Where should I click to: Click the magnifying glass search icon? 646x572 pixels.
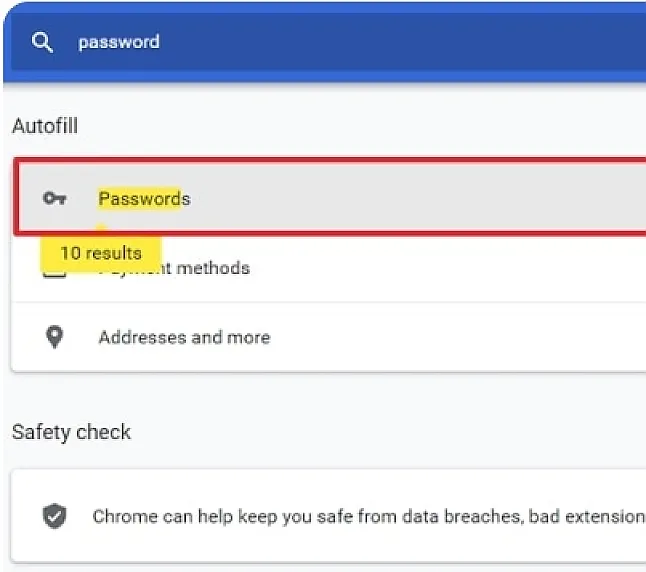point(42,42)
